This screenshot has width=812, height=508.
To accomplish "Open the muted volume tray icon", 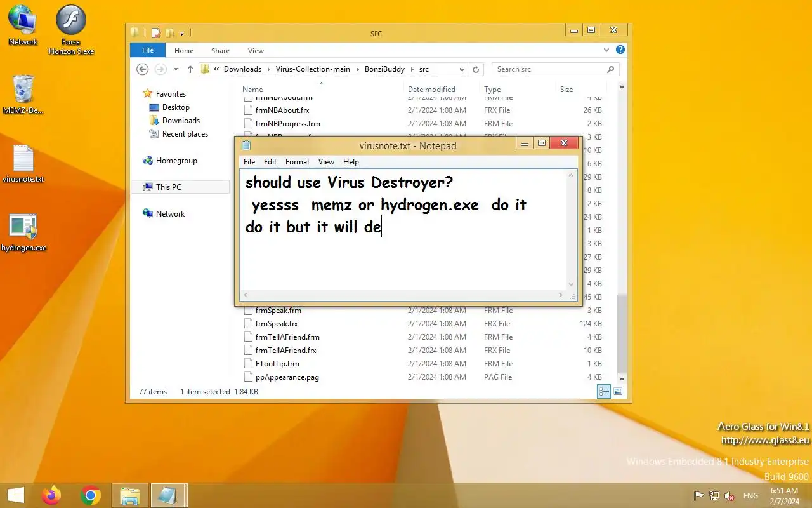I will [x=730, y=496].
